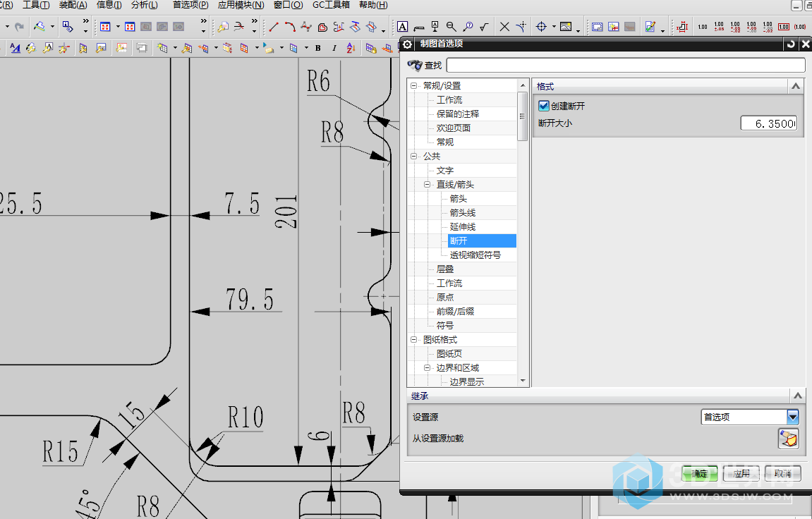Open the 设置源 dropdown showing 首选项

pyautogui.click(x=751, y=417)
